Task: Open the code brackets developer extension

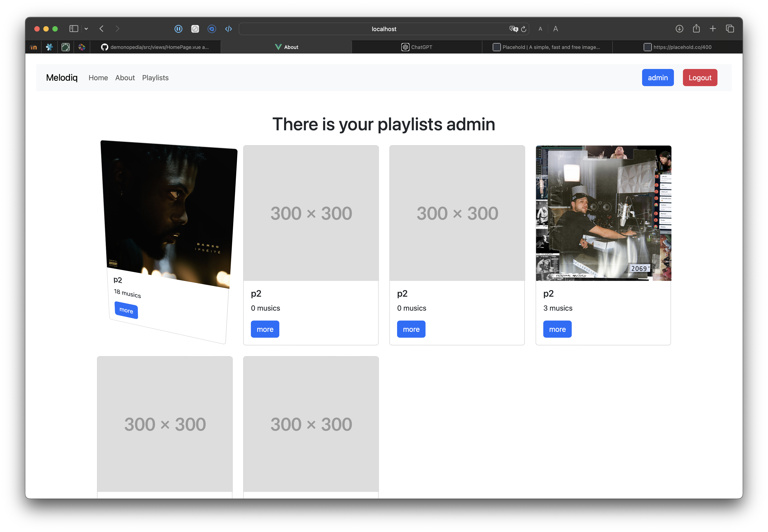Action: [x=229, y=29]
